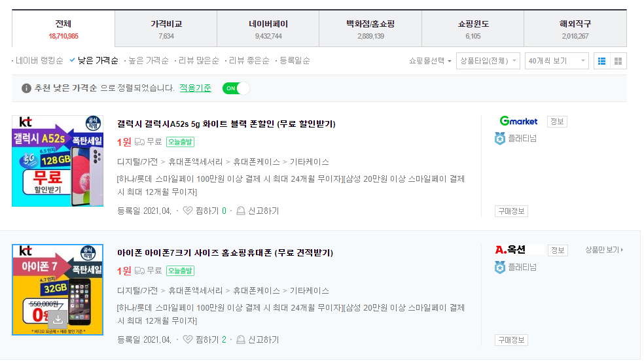Viewport: 644px width, 363px height.
Task: Click heart 찜하기 icon for iPhone 7
Action: (x=188, y=339)
